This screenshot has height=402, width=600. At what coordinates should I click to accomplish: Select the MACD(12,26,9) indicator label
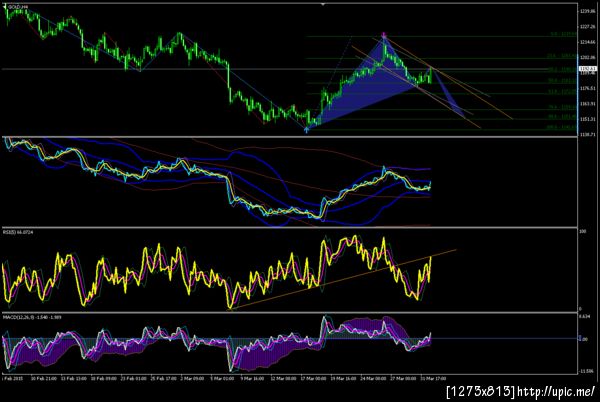pos(32,317)
